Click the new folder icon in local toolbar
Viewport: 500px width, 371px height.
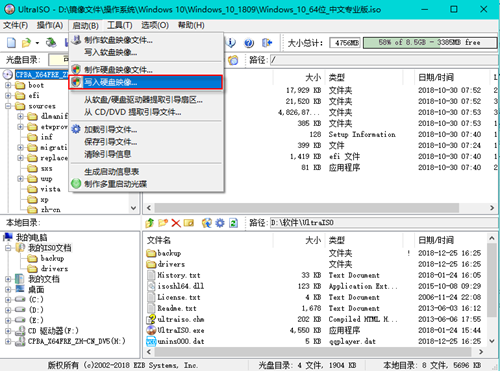coord(163,223)
